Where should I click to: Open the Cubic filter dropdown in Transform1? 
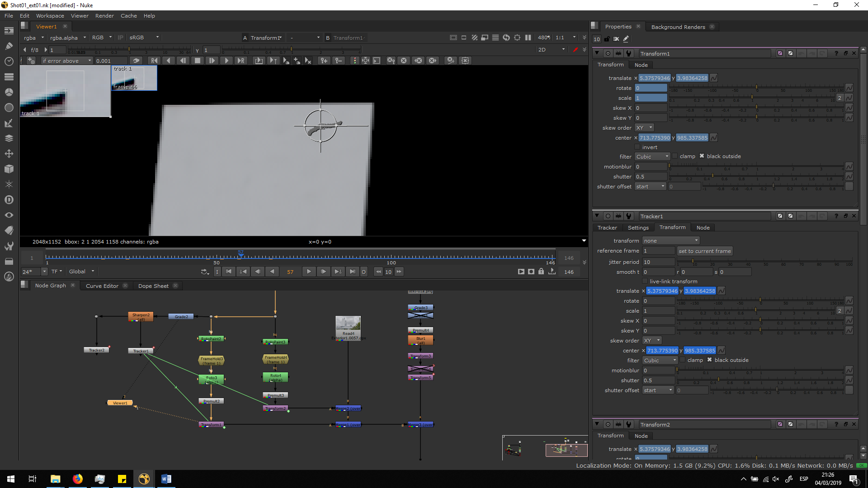point(652,157)
